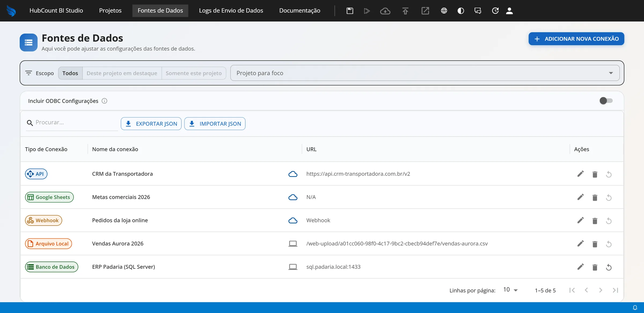644x313 pixels.
Task: Toggle the Incluir ODBC Configurações switch
Action: (x=606, y=101)
